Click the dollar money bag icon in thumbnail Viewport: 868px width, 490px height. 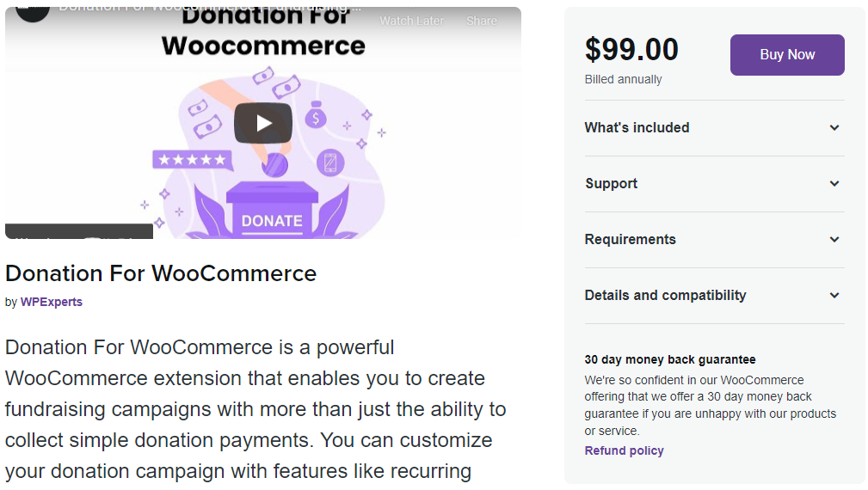pyautogui.click(x=316, y=115)
